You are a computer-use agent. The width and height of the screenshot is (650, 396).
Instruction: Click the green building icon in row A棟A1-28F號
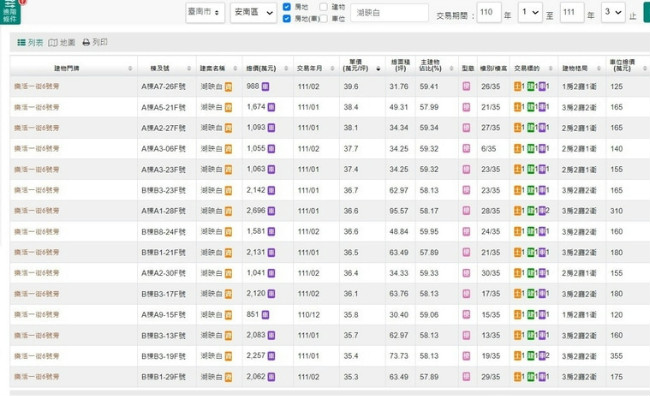(530, 211)
